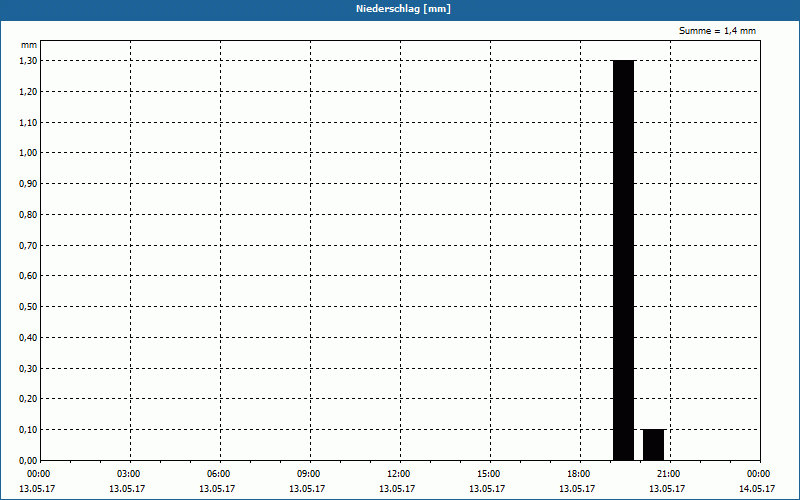The width and height of the screenshot is (800, 500).
Task: Click the 0,40 y-axis value
Action: [28, 338]
